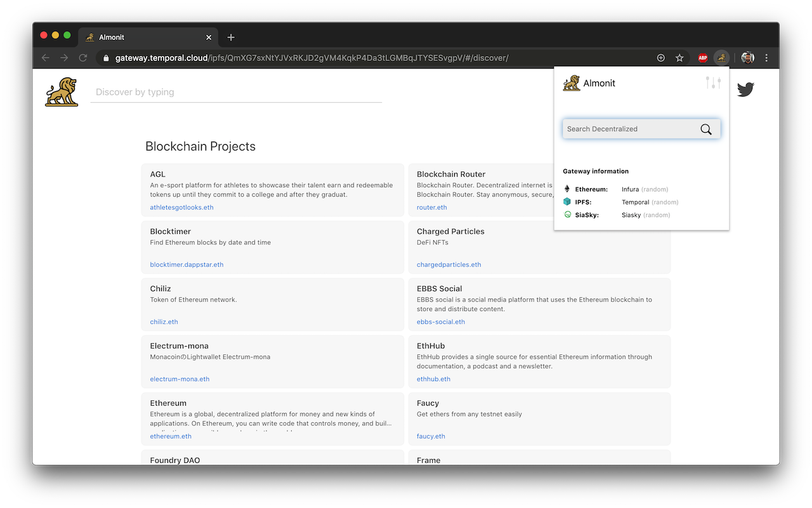This screenshot has width=812, height=508.
Task: Open the Chrome profile avatar
Action: pyautogui.click(x=747, y=58)
